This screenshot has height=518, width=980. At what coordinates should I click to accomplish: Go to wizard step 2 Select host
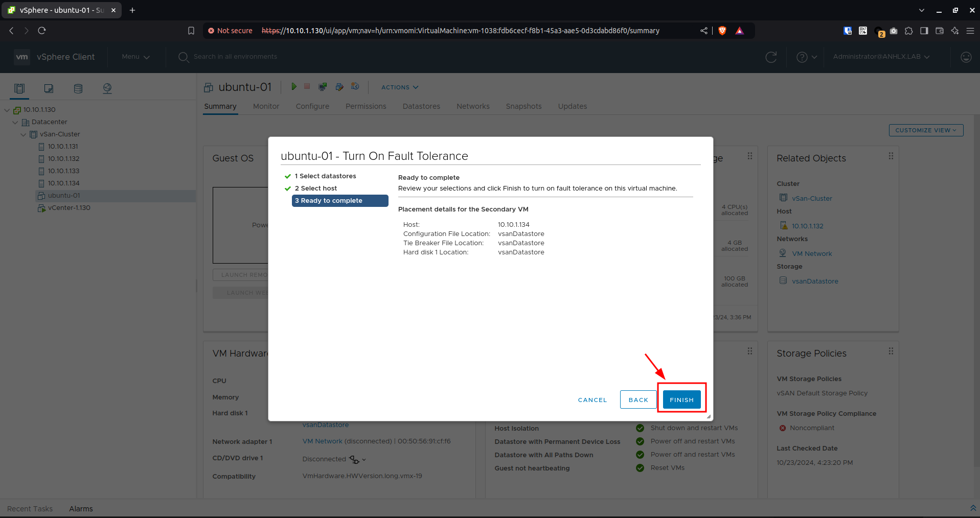click(315, 189)
